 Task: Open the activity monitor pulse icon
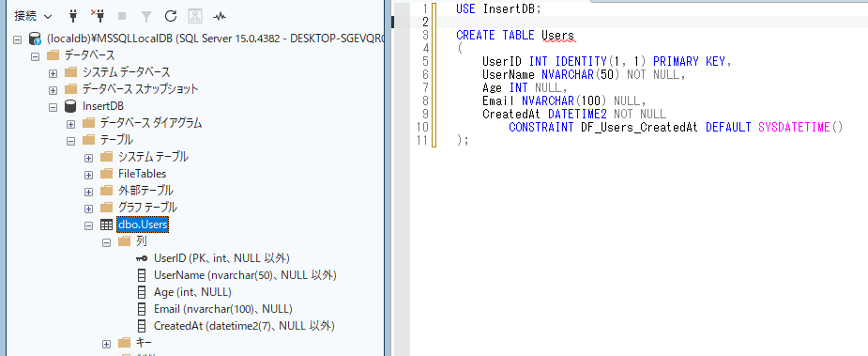(220, 17)
